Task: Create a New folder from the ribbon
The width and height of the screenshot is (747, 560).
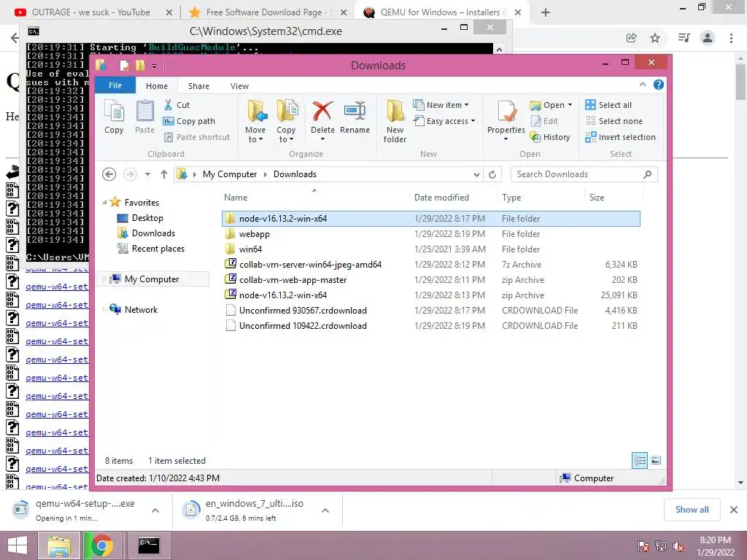Action: click(395, 122)
